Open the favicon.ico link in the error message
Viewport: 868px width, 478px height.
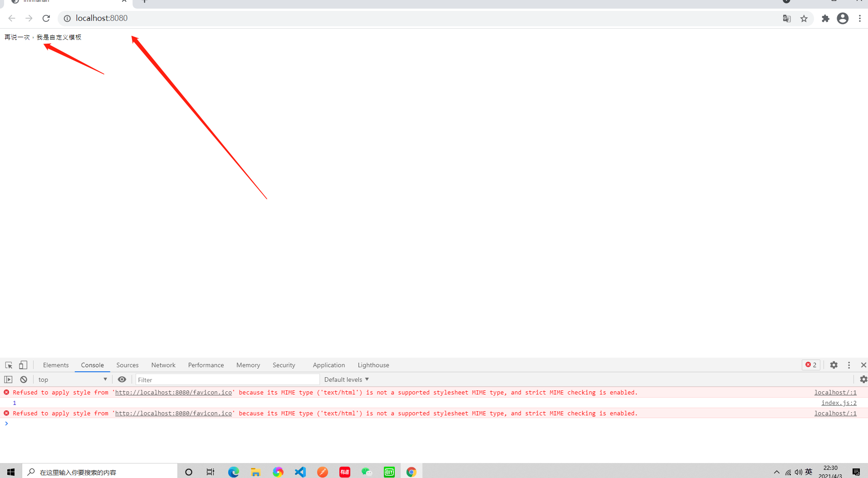[x=173, y=392]
